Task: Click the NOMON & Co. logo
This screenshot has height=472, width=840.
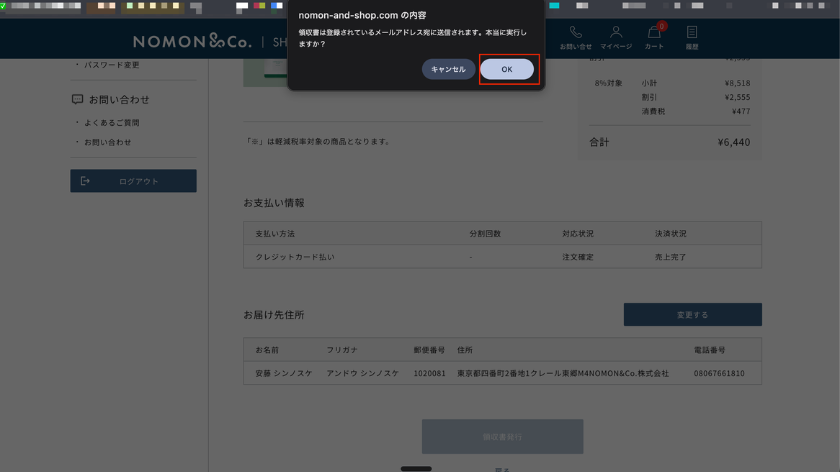Action: pyautogui.click(x=192, y=41)
